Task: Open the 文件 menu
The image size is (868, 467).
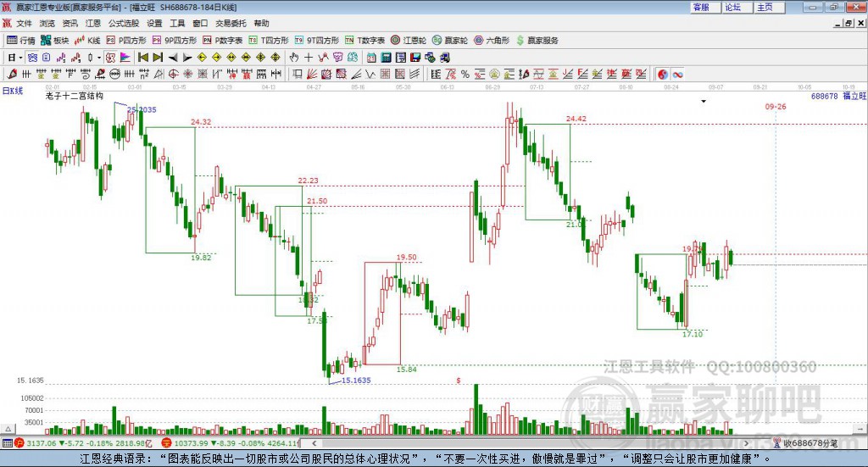Action: (24, 23)
